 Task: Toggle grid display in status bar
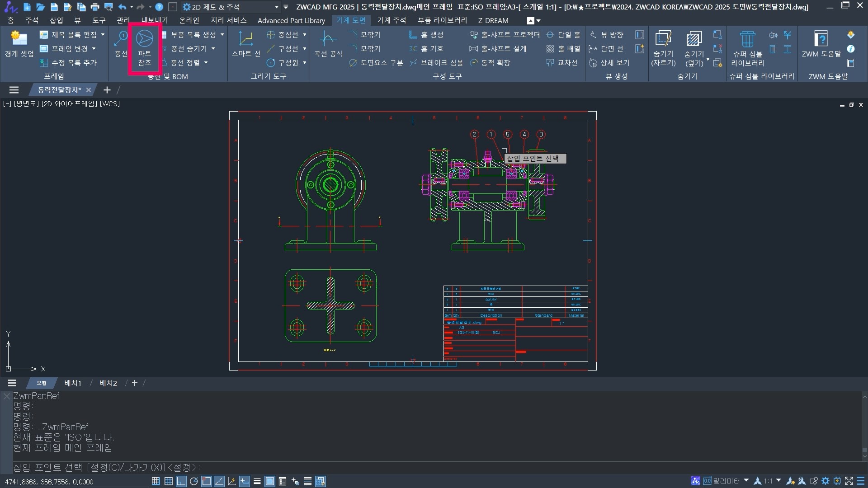(x=156, y=481)
